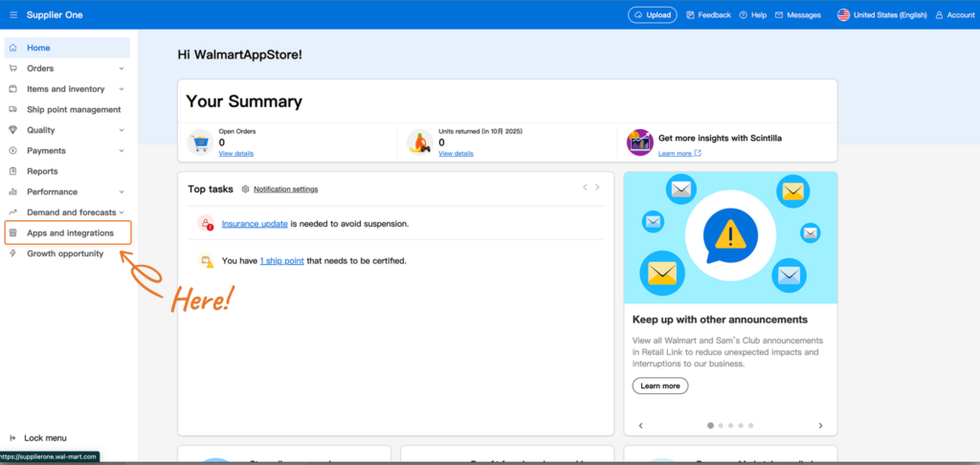Click the Upload button

pos(653,15)
